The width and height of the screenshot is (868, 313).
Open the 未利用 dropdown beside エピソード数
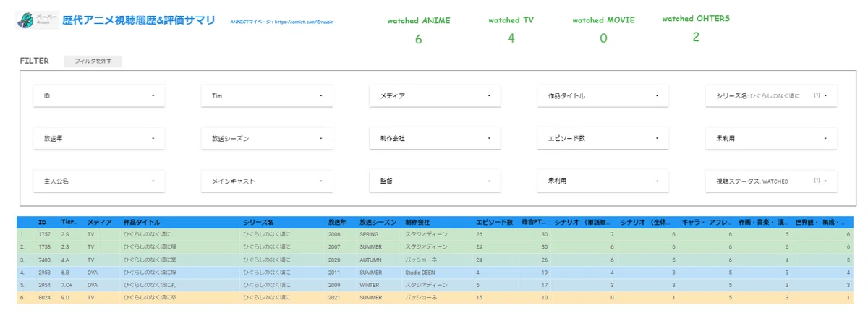(771, 138)
